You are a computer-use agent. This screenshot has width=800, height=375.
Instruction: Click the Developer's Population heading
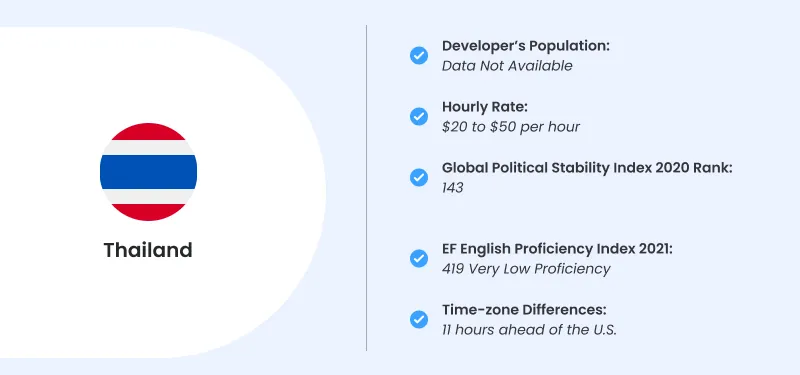[x=526, y=46]
